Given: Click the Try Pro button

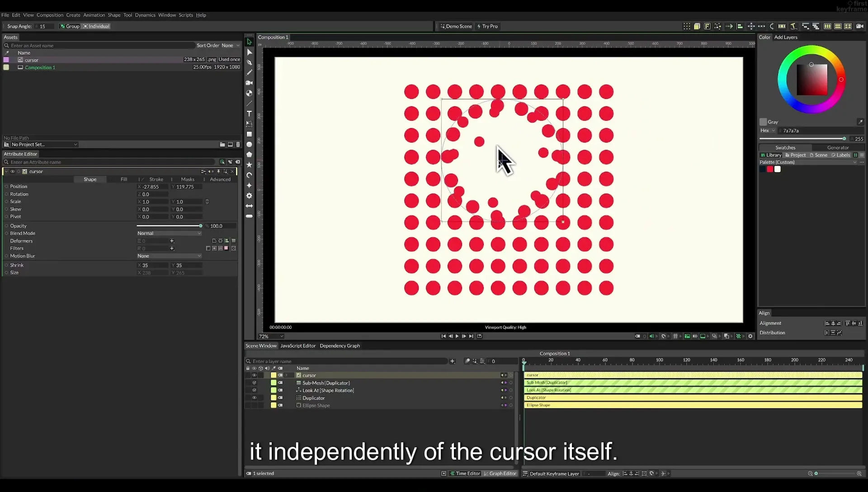Looking at the screenshot, I should pos(487,26).
